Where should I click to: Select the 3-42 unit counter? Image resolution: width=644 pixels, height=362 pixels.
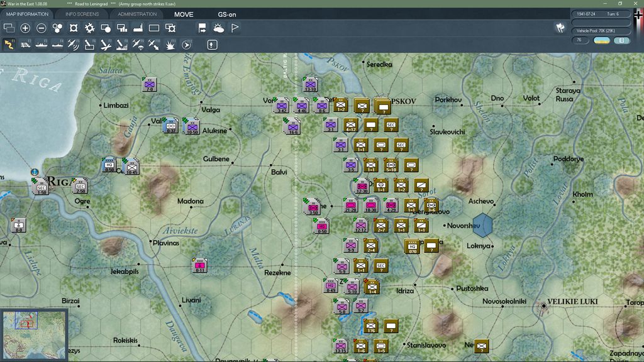[281, 106]
